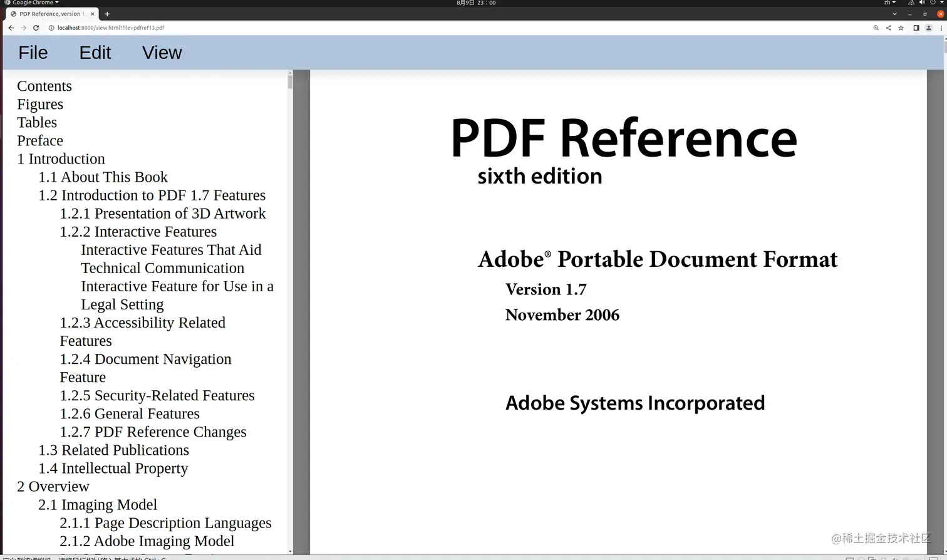Click the clock showing 23:00
This screenshot has width=947, height=560.
pos(476,3)
